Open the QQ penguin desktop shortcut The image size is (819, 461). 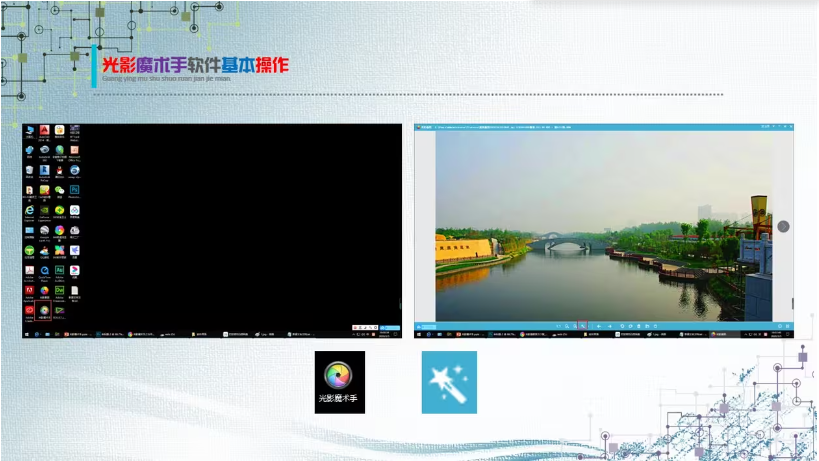(x=60, y=171)
